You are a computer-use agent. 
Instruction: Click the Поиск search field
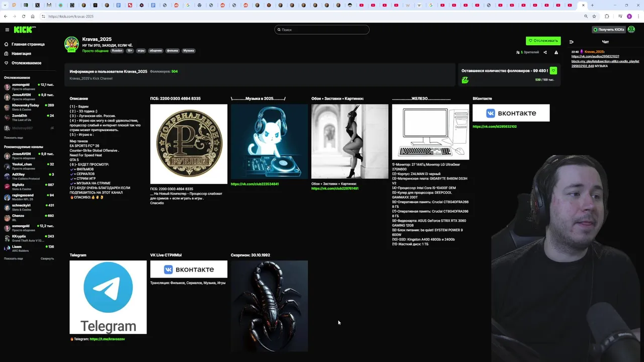coord(322,30)
